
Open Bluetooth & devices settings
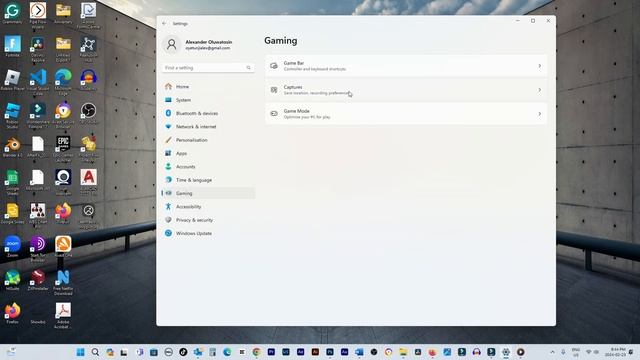tap(209, 113)
